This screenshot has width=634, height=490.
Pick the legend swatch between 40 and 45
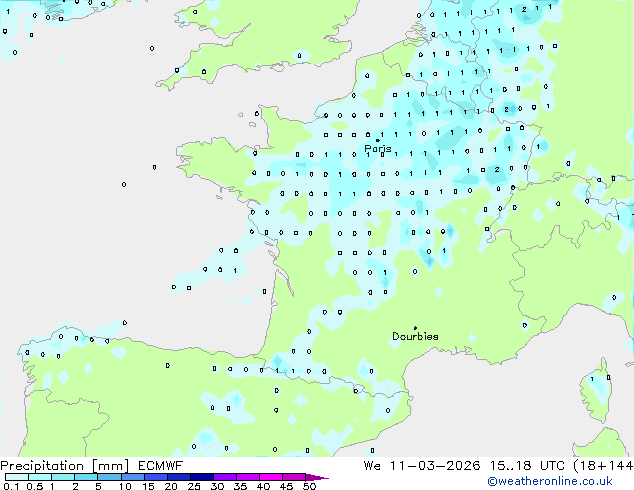[271, 477]
